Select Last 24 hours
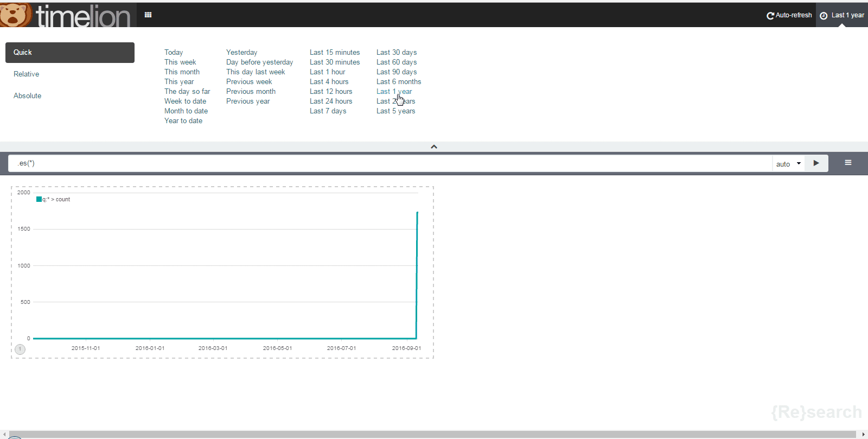The width and height of the screenshot is (868, 439). coord(331,101)
